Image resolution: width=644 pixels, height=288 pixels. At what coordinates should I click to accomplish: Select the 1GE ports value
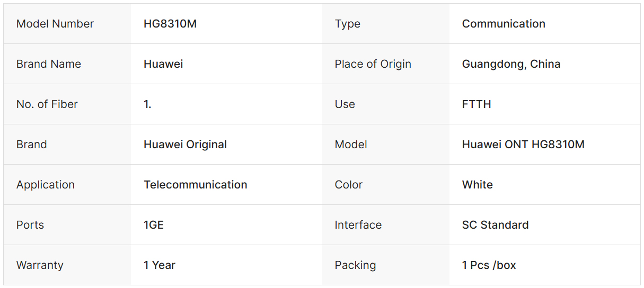[154, 225]
